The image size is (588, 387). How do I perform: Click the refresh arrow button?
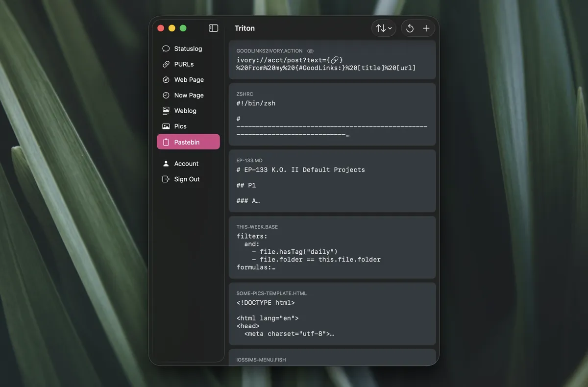[x=410, y=28]
